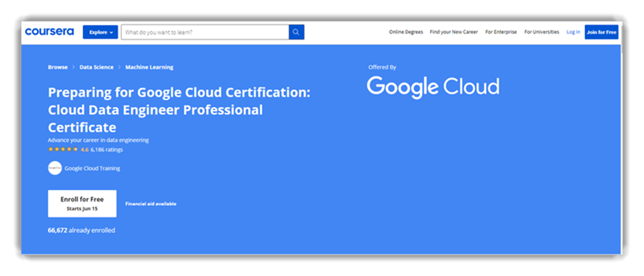Click the '6,186 ratings' text
Viewport: 644px width, 276px height.
[x=107, y=149]
